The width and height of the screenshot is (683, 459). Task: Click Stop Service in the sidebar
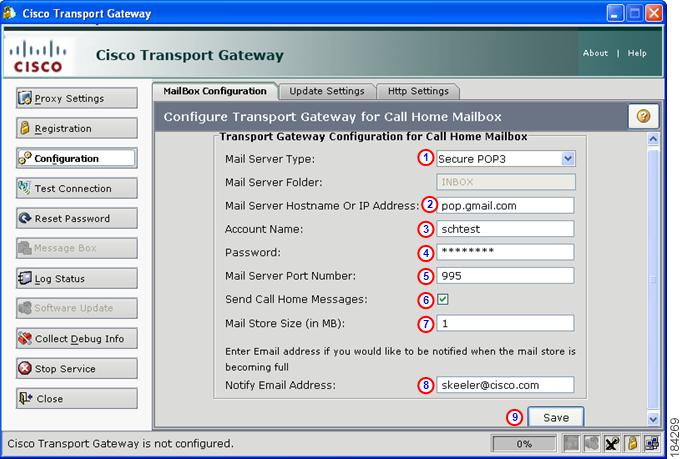point(77,368)
